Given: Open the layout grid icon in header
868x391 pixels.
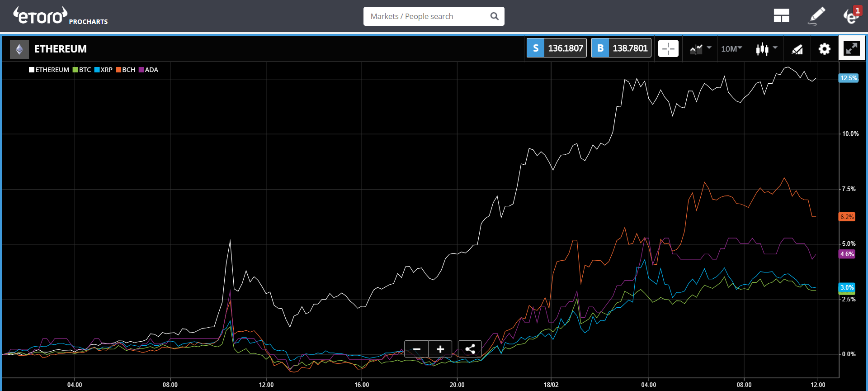Looking at the screenshot, I should (x=781, y=16).
